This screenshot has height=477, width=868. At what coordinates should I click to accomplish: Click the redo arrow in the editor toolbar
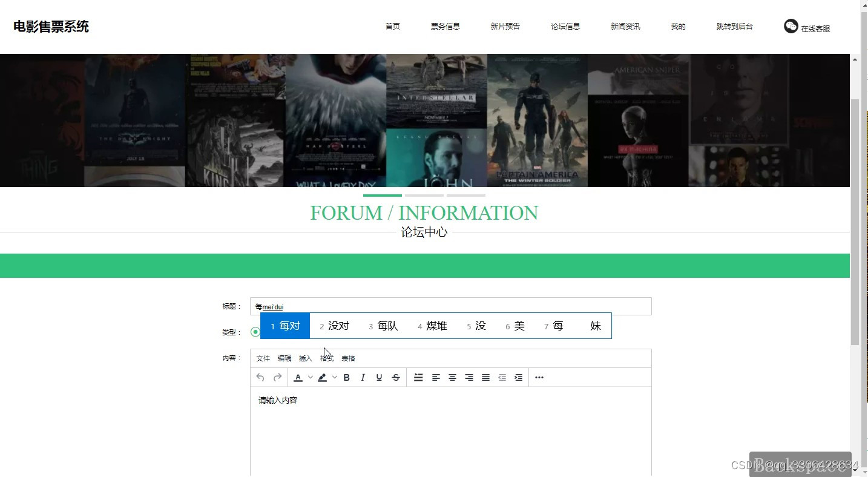click(x=277, y=377)
